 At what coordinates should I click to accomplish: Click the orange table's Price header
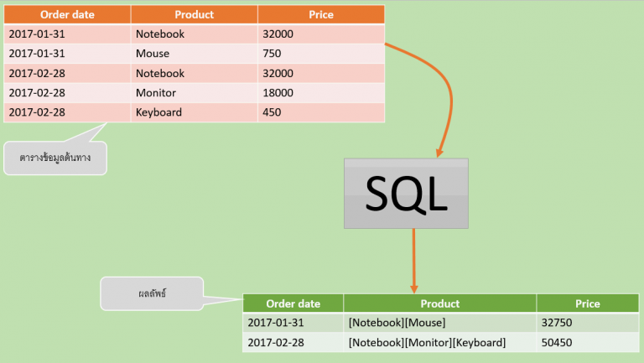coord(321,14)
